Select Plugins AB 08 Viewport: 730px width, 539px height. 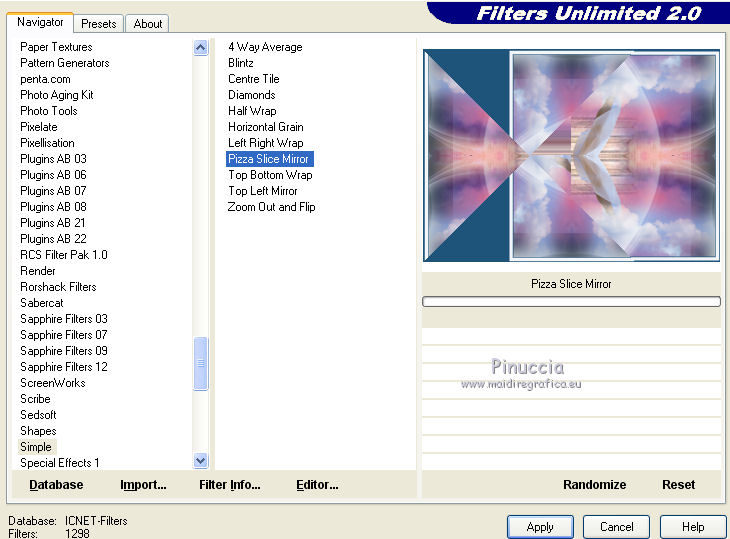tap(53, 207)
